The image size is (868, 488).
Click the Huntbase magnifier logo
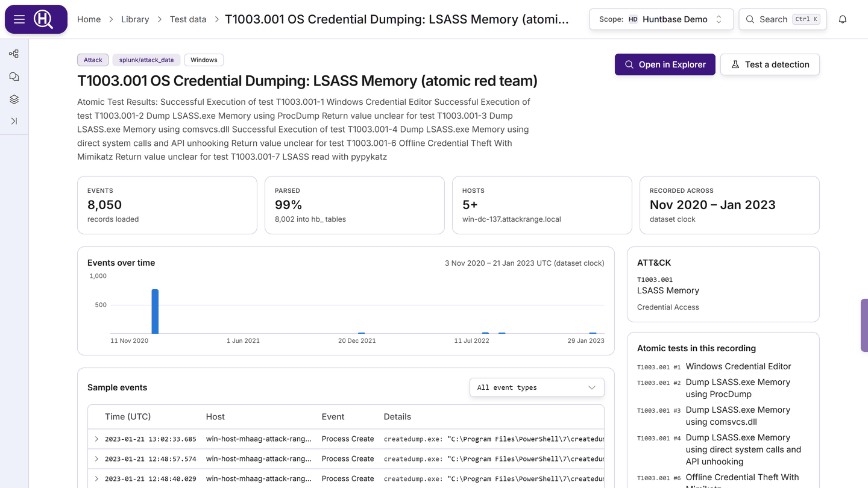[x=43, y=19]
